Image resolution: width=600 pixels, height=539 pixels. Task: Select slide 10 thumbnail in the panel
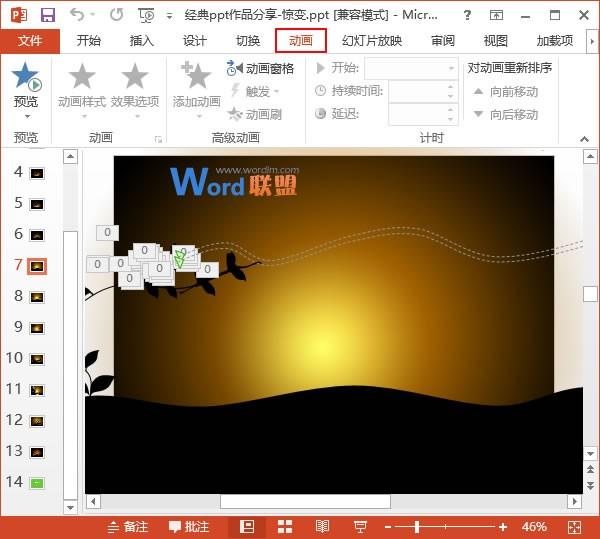tap(37, 358)
